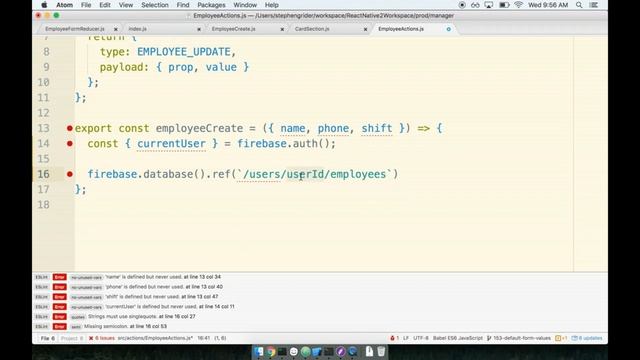Click the git changes +1 indicator

561,338
